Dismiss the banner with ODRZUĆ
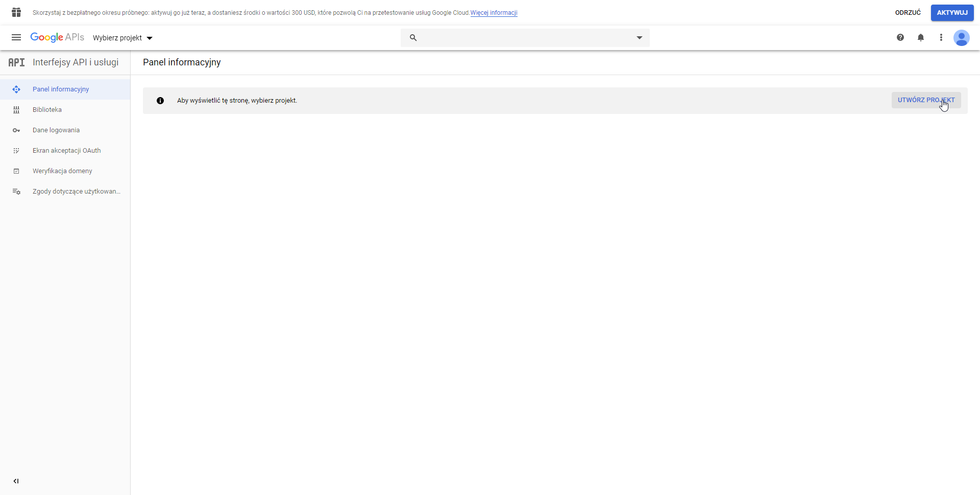Viewport: 980px width, 495px height. click(908, 13)
